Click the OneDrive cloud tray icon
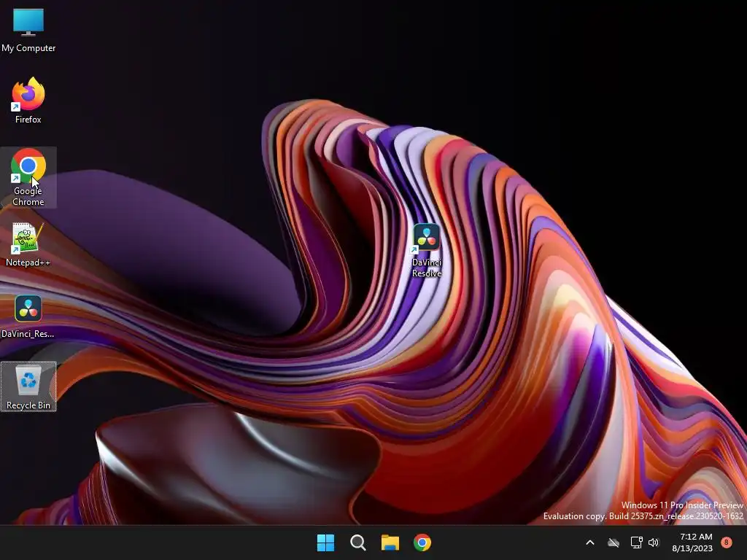The height and width of the screenshot is (560, 747). pos(614,542)
